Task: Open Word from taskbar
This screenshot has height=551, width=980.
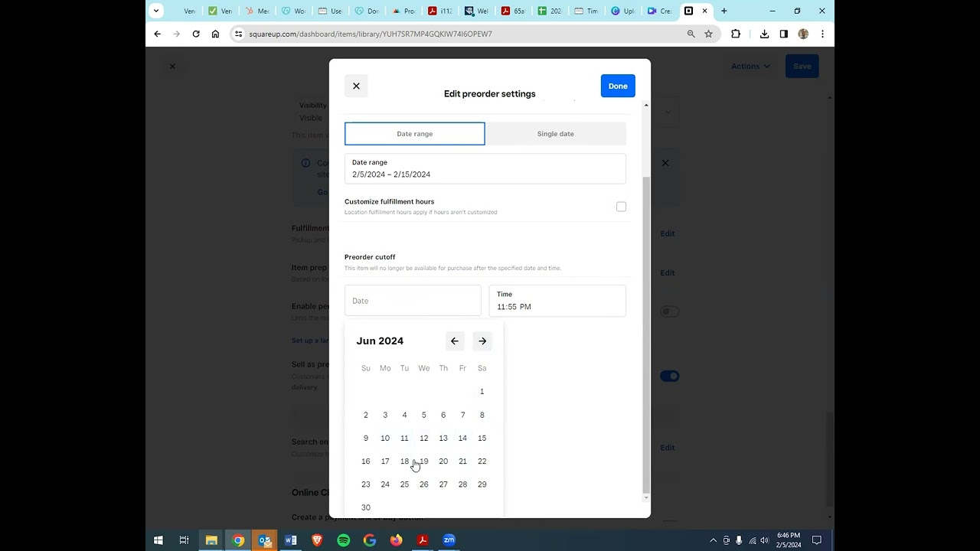Action: point(291,540)
